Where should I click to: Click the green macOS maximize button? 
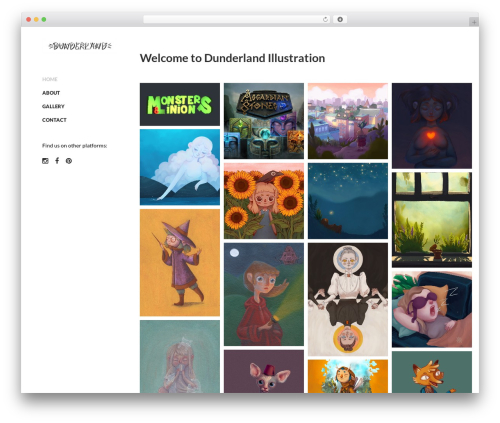point(44,19)
